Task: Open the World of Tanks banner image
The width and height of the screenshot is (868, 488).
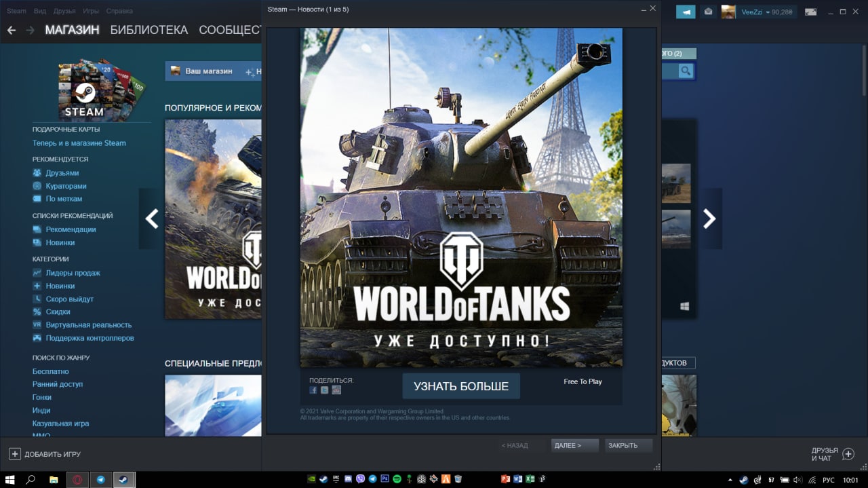Action: (x=461, y=198)
